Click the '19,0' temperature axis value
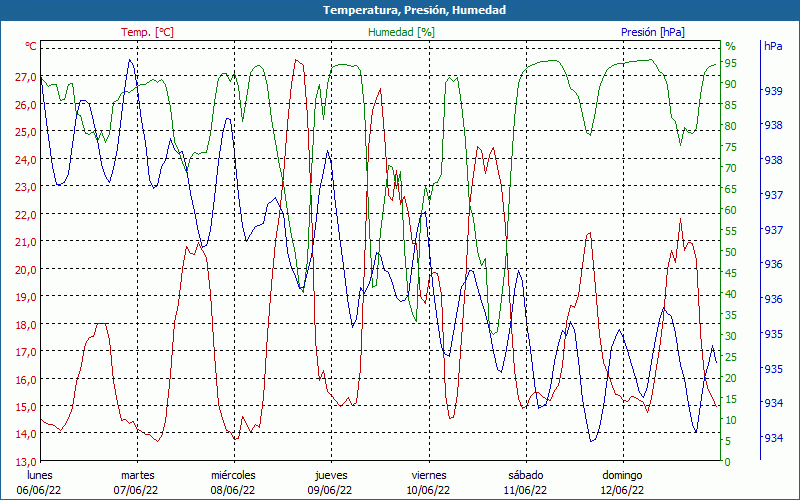 (x=26, y=297)
